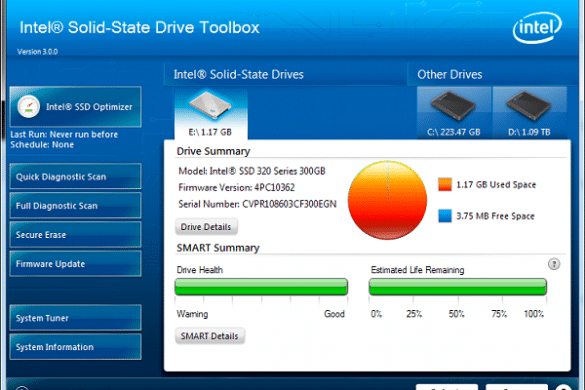The height and width of the screenshot is (390, 585).
Task: Click the text 'Firmware Version: 4PC10362'
Action: (x=237, y=187)
